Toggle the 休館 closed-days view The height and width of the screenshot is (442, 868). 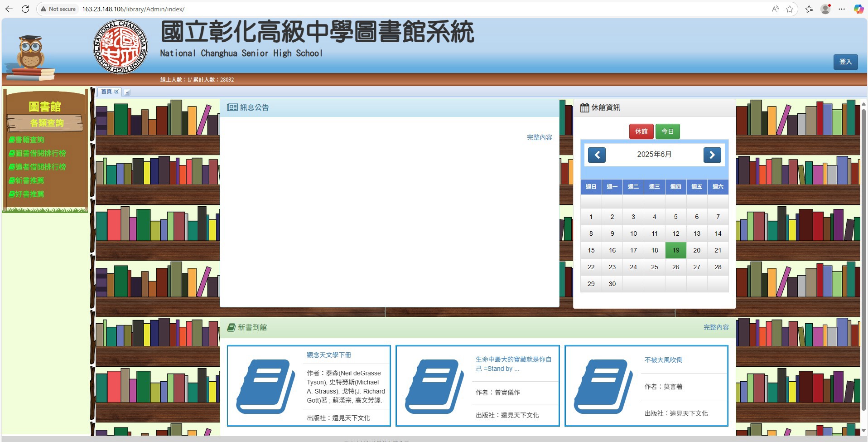tap(641, 131)
